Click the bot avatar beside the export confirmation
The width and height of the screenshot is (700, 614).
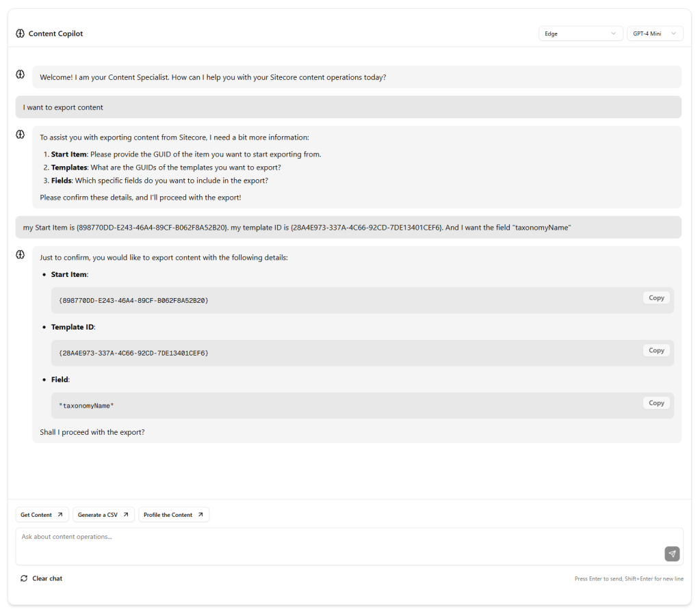[x=19, y=254]
